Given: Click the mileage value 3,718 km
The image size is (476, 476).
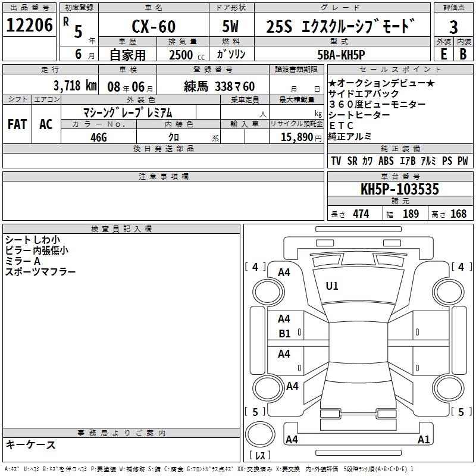Looking at the screenshot, I should [75, 85].
